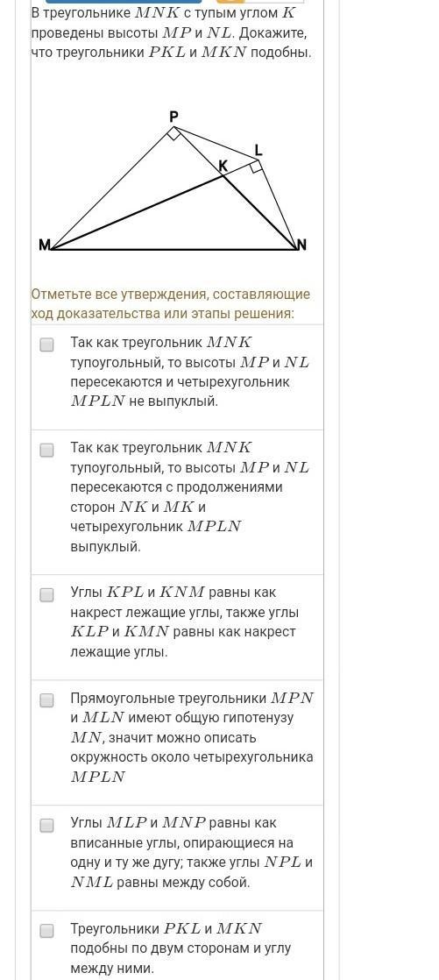Click vertex label L in the diagram
Image resolution: width=439 pixels, height=980 pixels.
258,150
